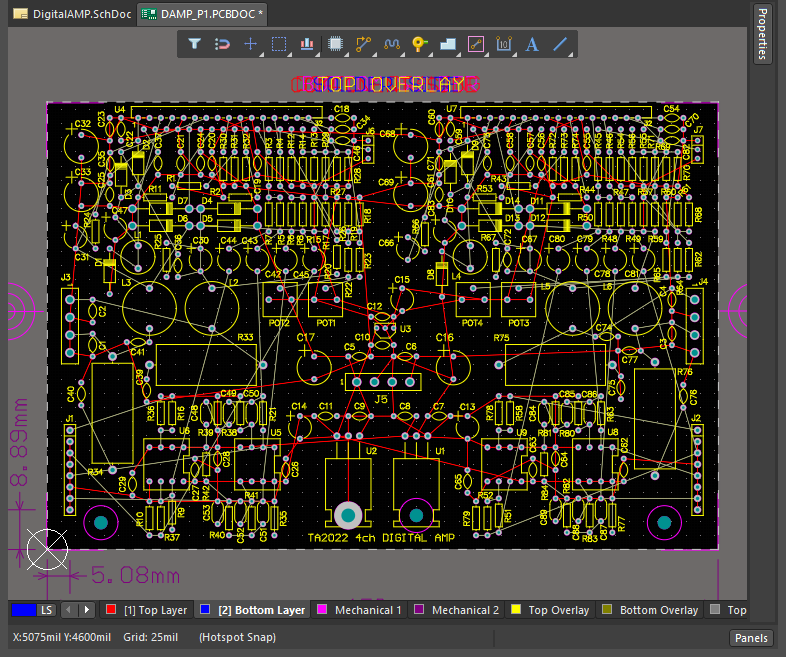
Task: Switch to the Top Overlay layer tab
Action: coord(550,610)
